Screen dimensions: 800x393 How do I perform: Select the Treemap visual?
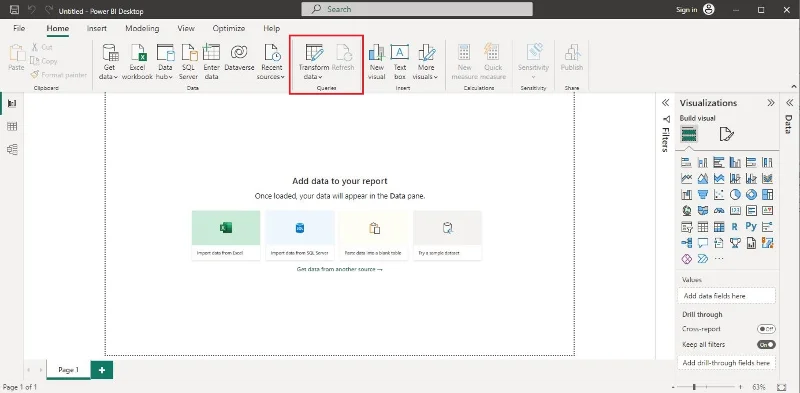tap(767, 194)
